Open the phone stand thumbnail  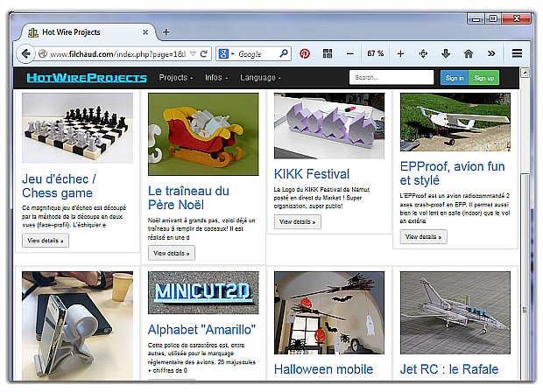click(78, 325)
